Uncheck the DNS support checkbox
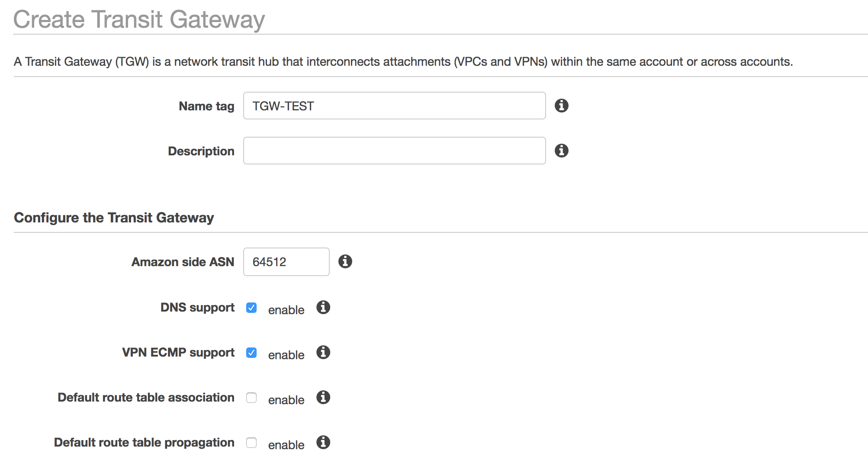The height and width of the screenshot is (476, 868). pos(251,308)
